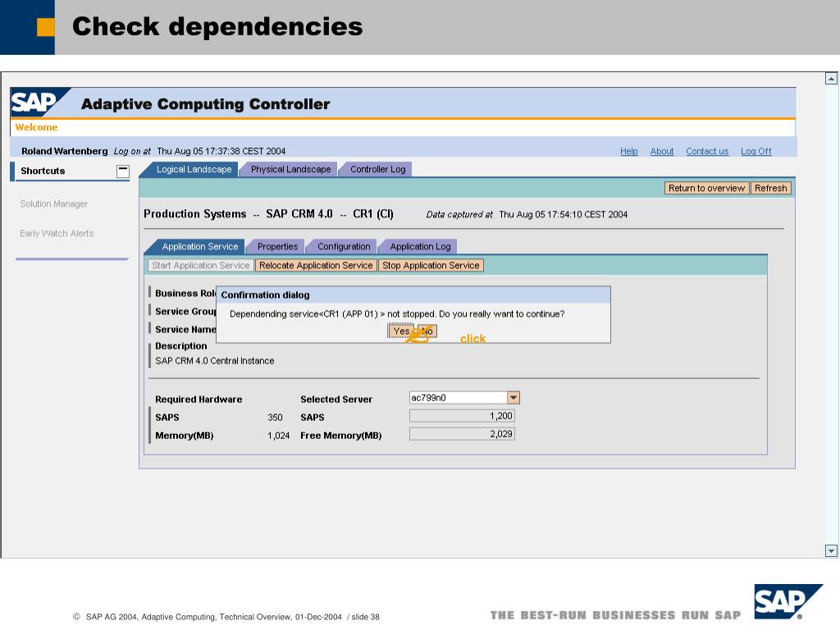Open Early Watch Alerts shortcut

click(57, 233)
